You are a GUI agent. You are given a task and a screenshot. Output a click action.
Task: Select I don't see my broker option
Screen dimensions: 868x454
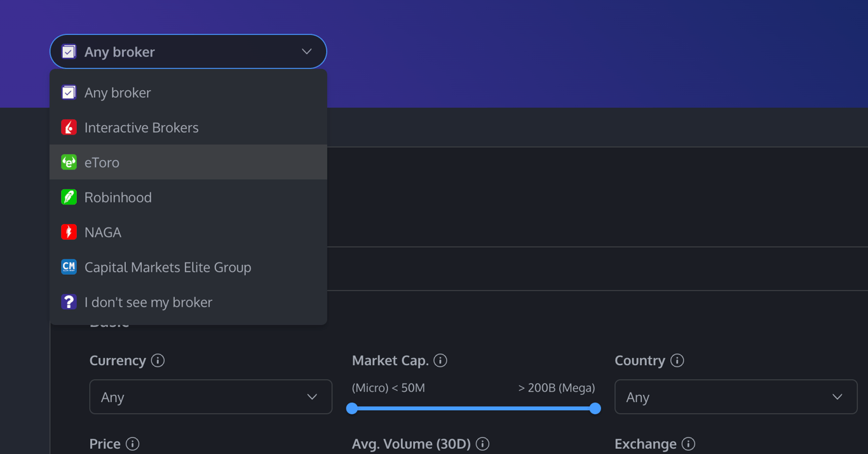coord(188,302)
